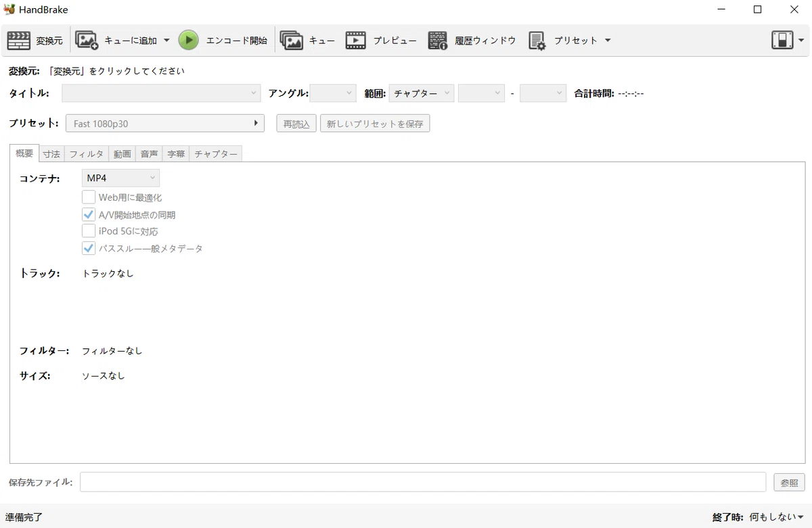This screenshot has height=528, width=812.
Task: Enable Web用に最適化 checkbox
Action: (89, 197)
